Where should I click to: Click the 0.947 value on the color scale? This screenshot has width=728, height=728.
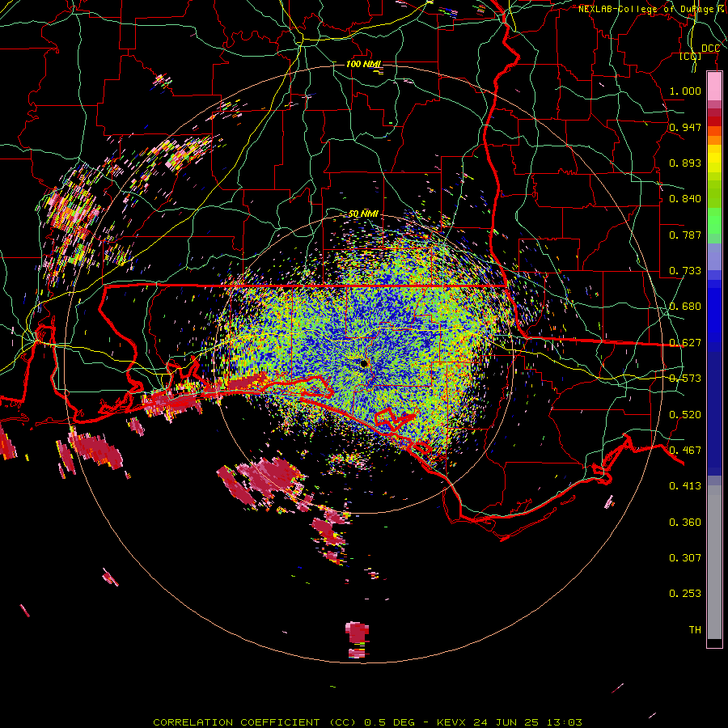click(685, 127)
